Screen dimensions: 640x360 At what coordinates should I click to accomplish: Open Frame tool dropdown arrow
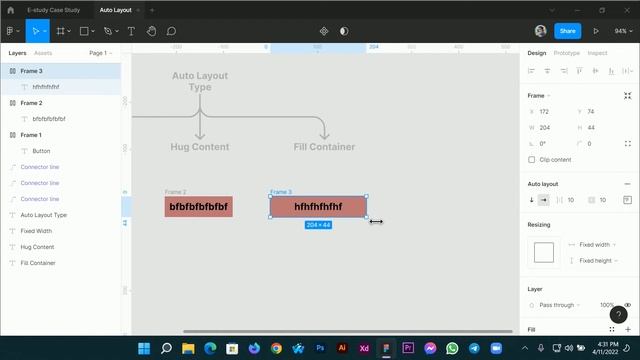(69, 31)
